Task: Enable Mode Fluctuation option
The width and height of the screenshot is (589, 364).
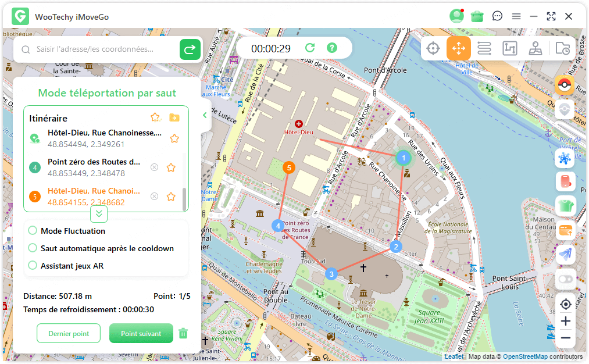Action: (x=33, y=231)
